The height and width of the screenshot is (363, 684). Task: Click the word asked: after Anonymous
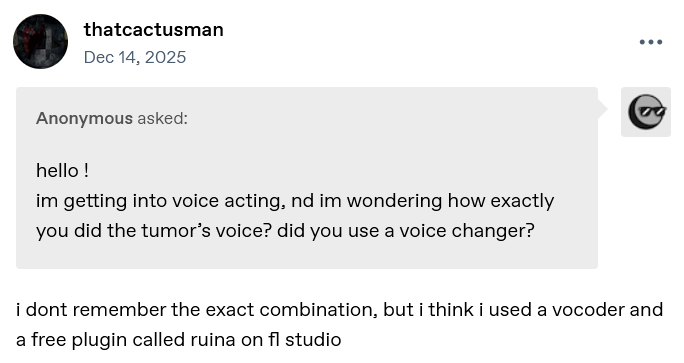tap(163, 118)
